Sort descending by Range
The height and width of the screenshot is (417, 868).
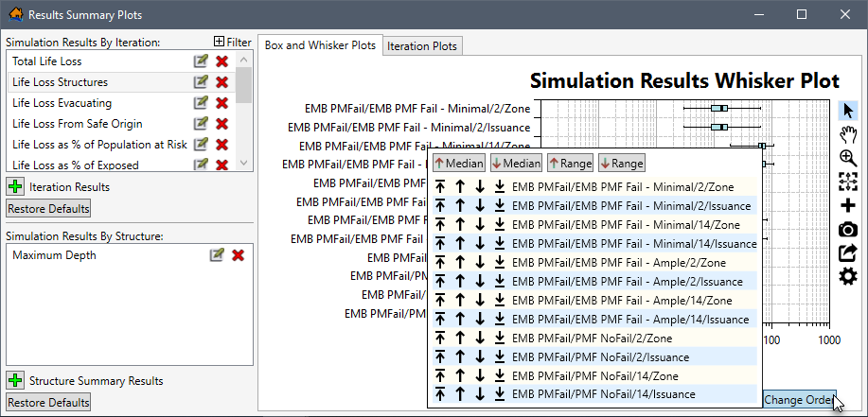pyautogui.click(x=622, y=164)
